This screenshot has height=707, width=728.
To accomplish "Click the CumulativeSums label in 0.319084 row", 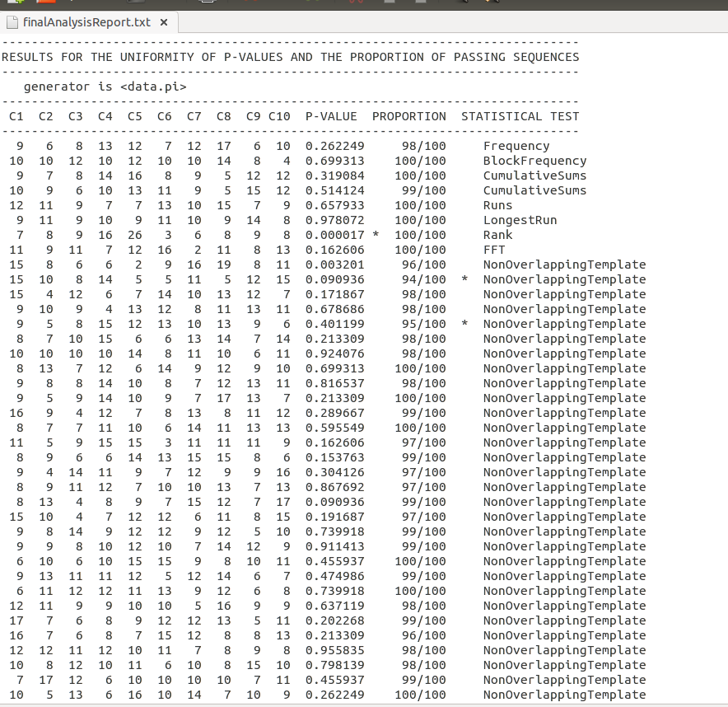I will click(534, 176).
